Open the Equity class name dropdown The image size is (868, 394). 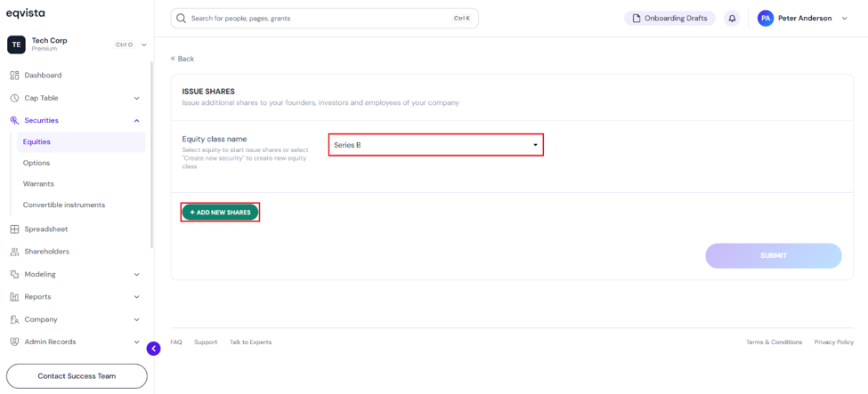[436, 145]
